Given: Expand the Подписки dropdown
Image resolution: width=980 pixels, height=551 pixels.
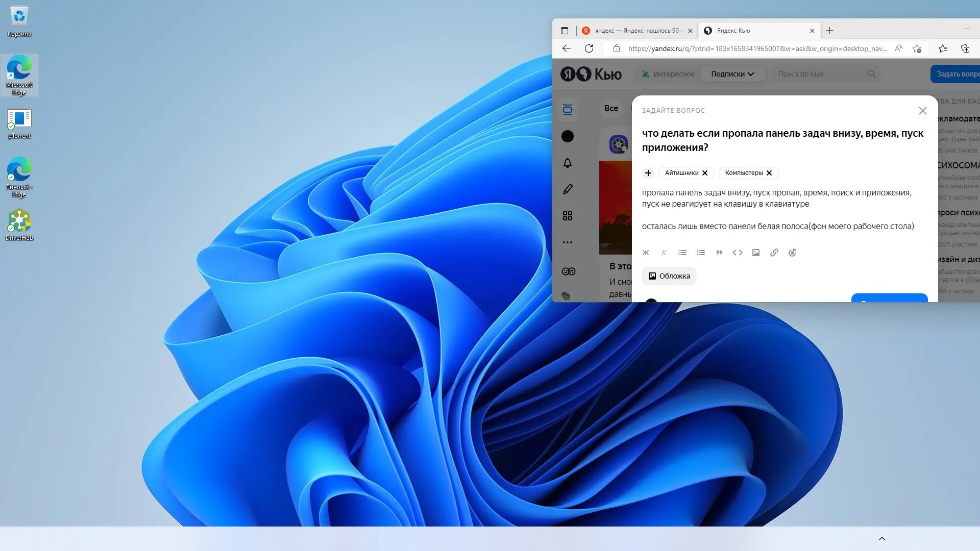Looking at the screenshot, I should 732,74.
